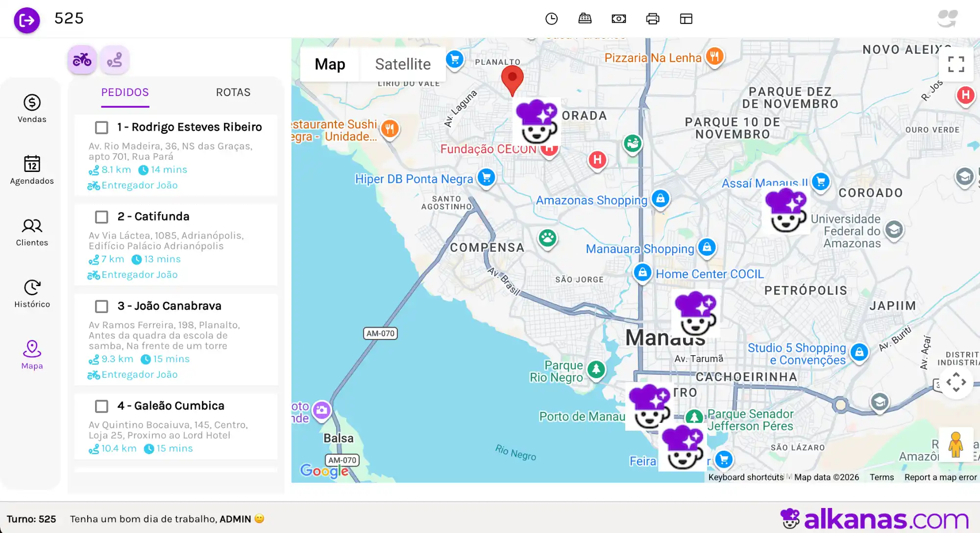Open Vendas in the sidebar
The height and width of the screenshot is (533, 980).
pos(32,108)
